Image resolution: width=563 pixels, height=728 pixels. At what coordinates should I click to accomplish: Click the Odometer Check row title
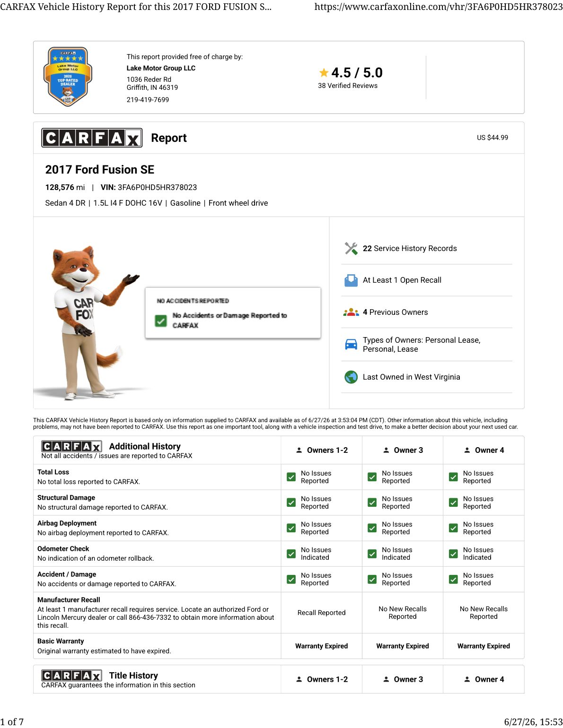tap(63, 549)
